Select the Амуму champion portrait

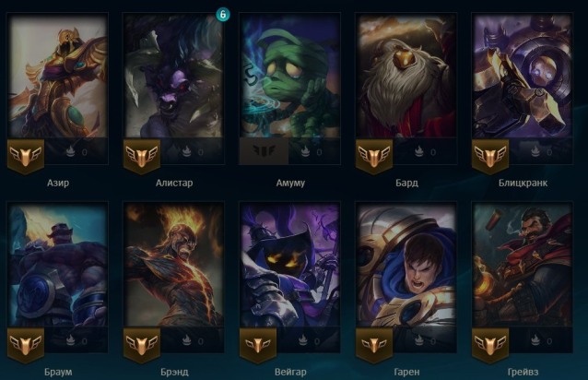[x=290, y=77]
